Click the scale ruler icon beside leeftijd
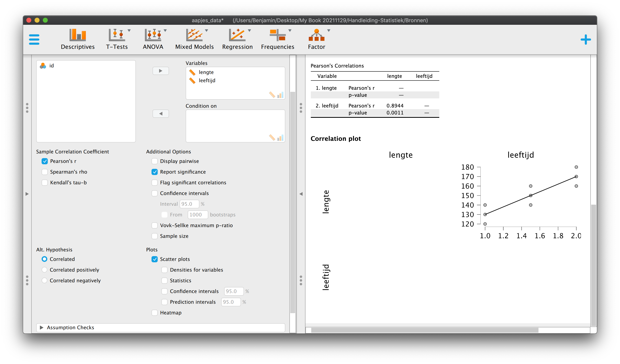Screen dimensions: 620x364 pos(192,80)
